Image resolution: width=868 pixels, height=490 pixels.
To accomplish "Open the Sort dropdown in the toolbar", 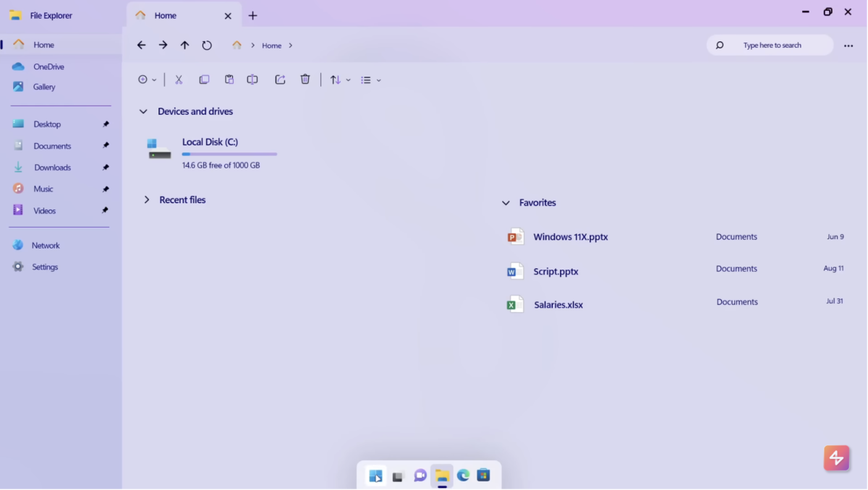I will tap(339, 79).
